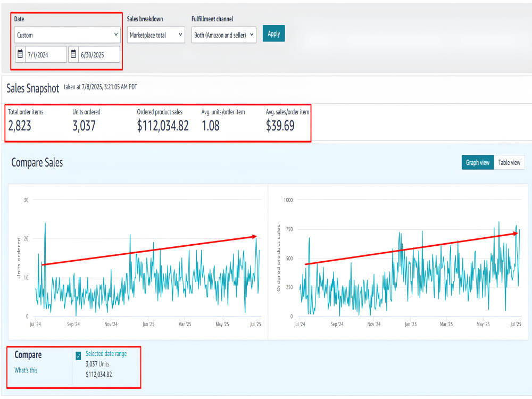Viewport: 532px width, 399px height.
Task: Apply the selected filters
Action: click(274, 34)
